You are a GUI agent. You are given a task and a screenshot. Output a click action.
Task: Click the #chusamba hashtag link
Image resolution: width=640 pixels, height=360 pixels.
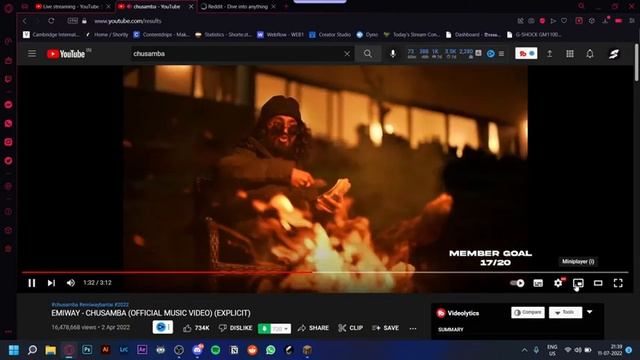[64, 304]
